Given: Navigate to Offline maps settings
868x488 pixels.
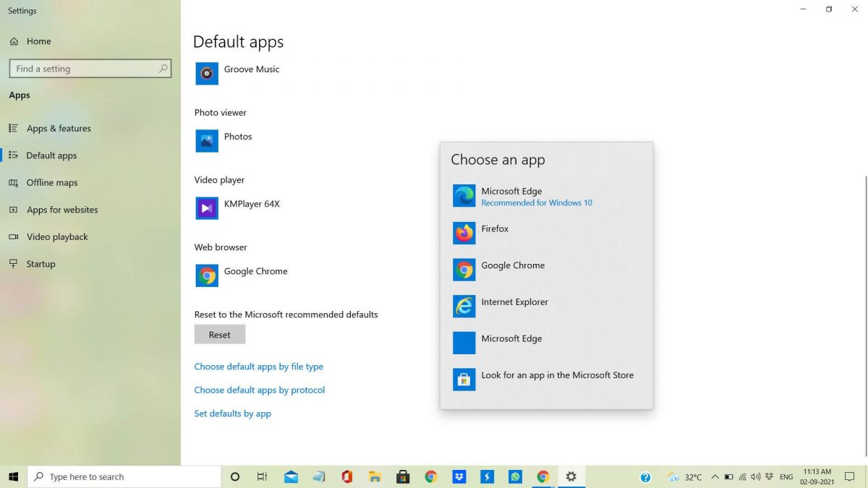Looking at the screenshot, I should [x=50, y=182].
